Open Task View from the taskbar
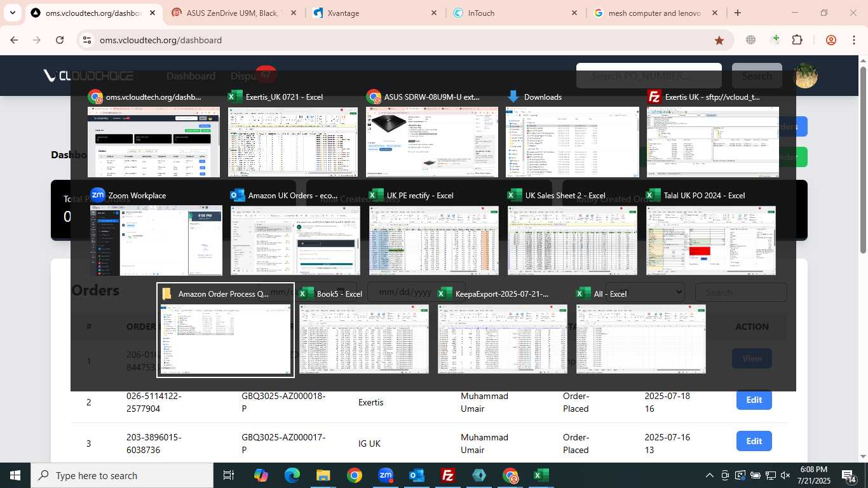The height and width of the screenshot is (488, 868). pyautogui.click(x=229, y=475)
